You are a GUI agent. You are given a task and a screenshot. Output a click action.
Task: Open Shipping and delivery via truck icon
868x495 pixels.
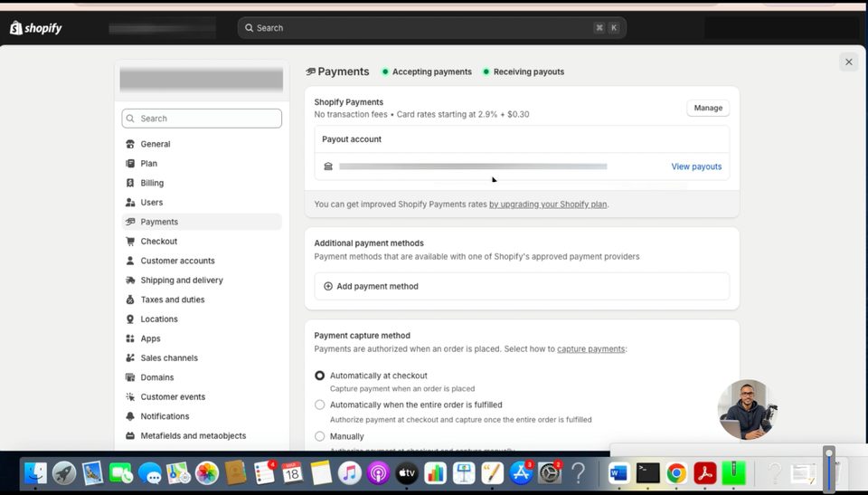(130, 280)
